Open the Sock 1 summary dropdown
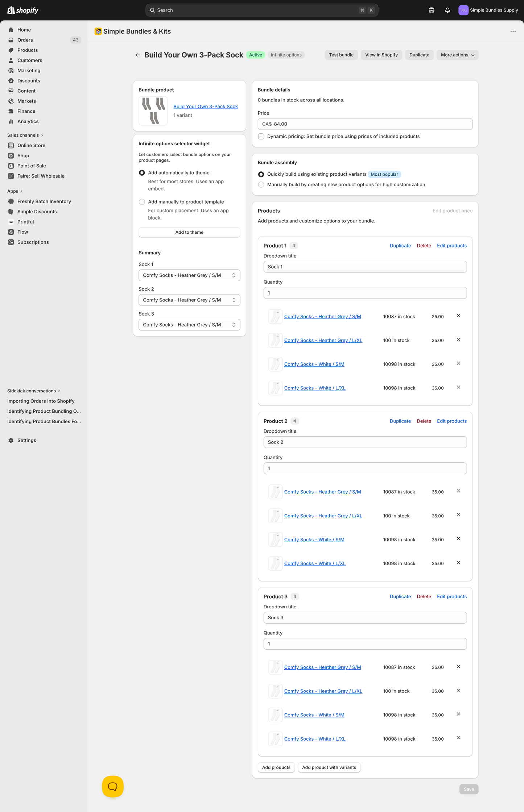Viewport: 524px width, 812px height. tap(189, 275)
